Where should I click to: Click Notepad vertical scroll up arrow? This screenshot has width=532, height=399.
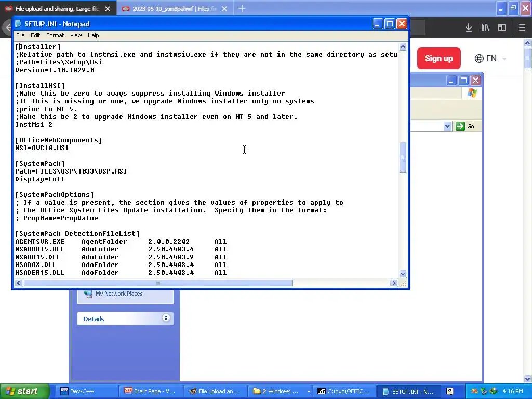[403, 46]
